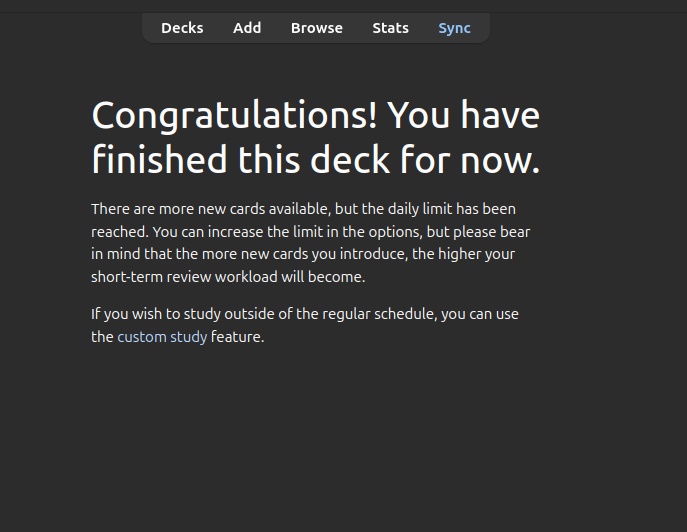This screenshot has height=532, width=687.
Task: Click the Congratulations heading text
Action: 315,137
